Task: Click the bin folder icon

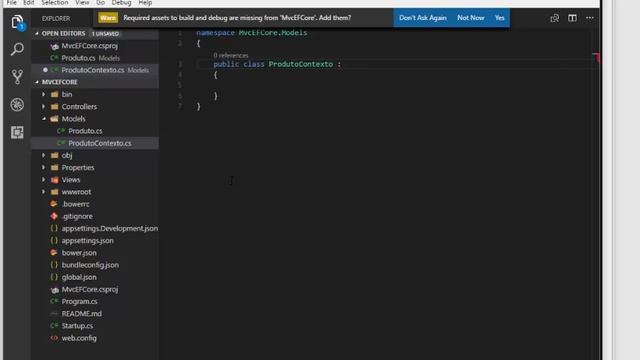Action: click(x=54, y=94)
